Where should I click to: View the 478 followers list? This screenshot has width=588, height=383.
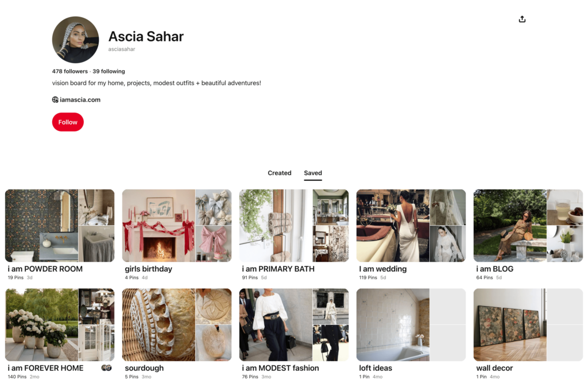pyautogui.click(x=69, y=71)
